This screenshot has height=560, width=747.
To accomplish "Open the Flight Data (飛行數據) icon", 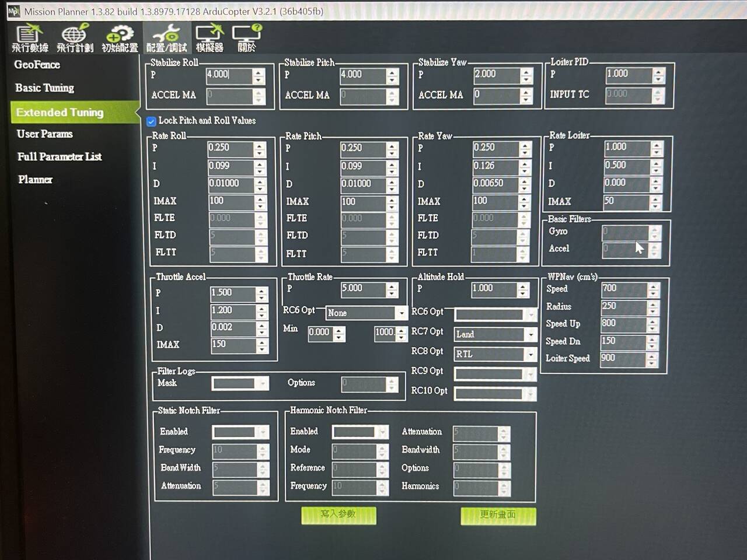I will click(29, 38).
